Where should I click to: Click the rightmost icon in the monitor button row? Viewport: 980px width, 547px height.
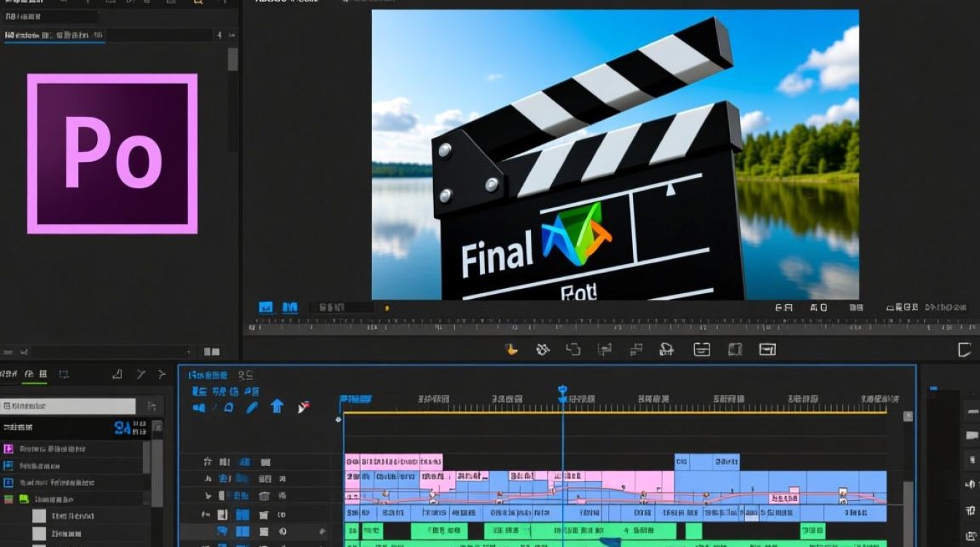(767, 349)
